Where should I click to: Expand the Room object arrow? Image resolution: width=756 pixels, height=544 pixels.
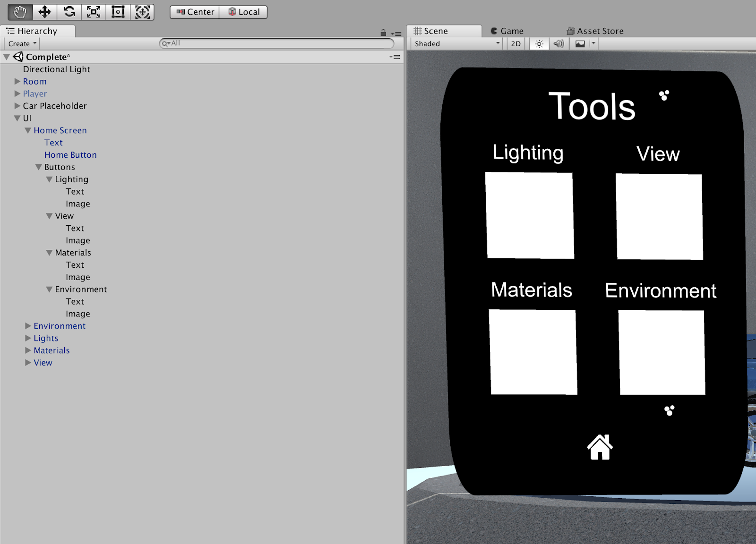tap(17, 81)
